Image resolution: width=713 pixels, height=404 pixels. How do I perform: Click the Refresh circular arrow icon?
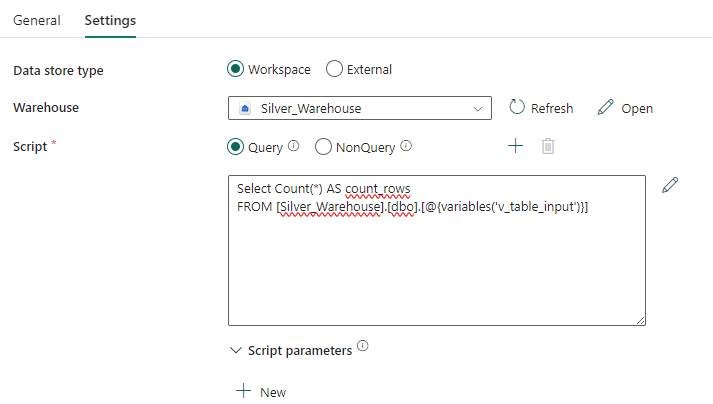point(517,107)
